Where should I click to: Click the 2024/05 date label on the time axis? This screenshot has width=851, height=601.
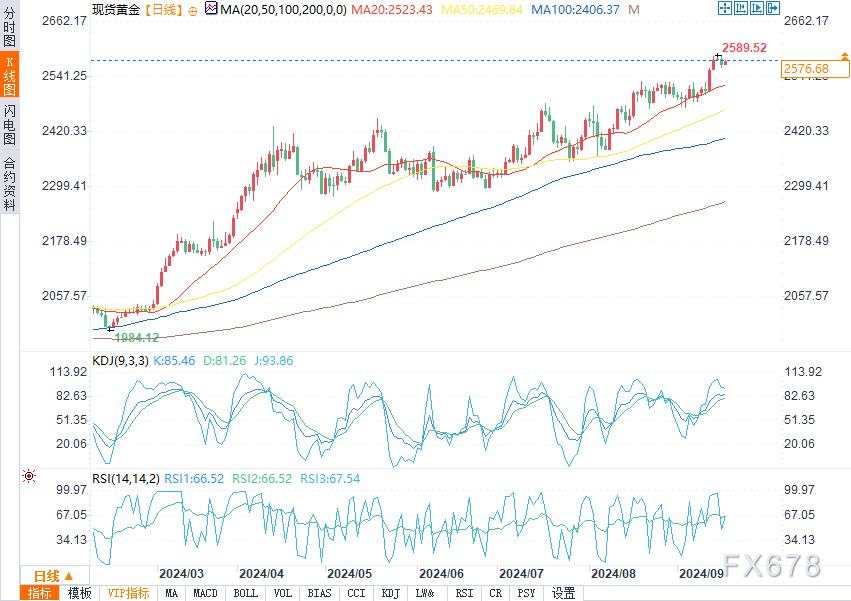350,574
